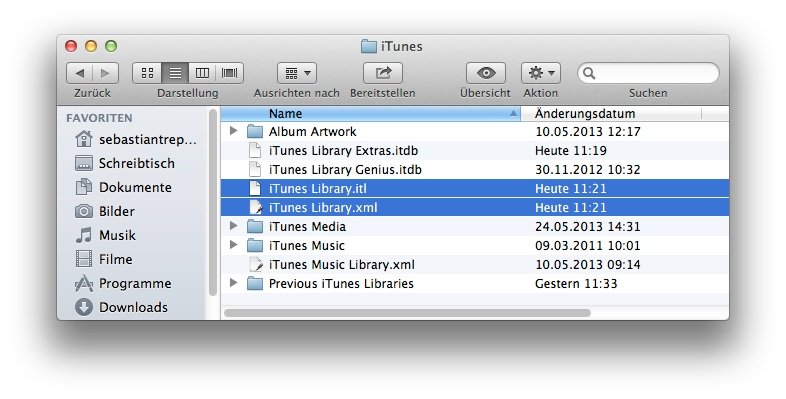Go back with the Zurück arrow button
Screen dimensions: 786x399
80,73
